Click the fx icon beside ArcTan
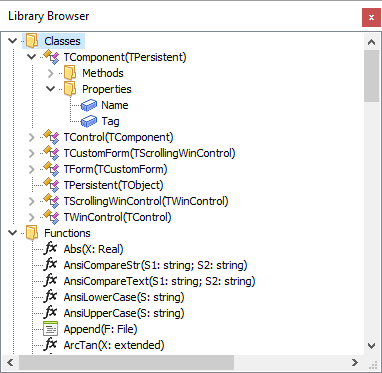Screen dimensions: 382x373 [x=51, y=345]
